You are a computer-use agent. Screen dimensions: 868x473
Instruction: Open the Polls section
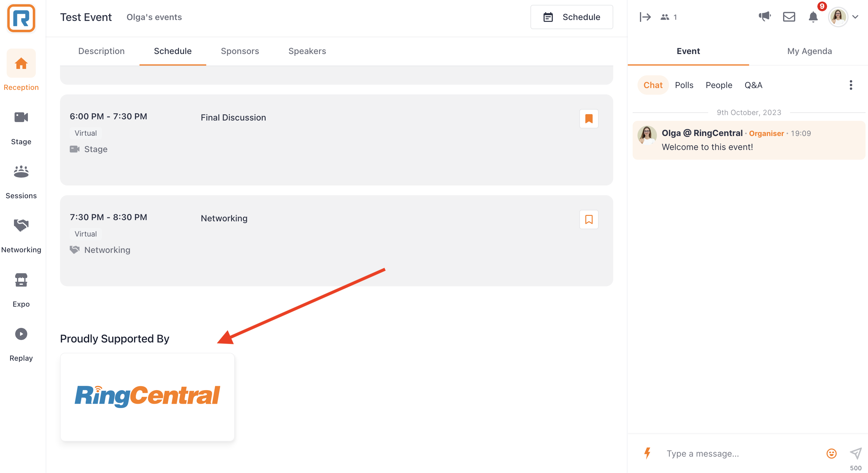tap(684, 85)
